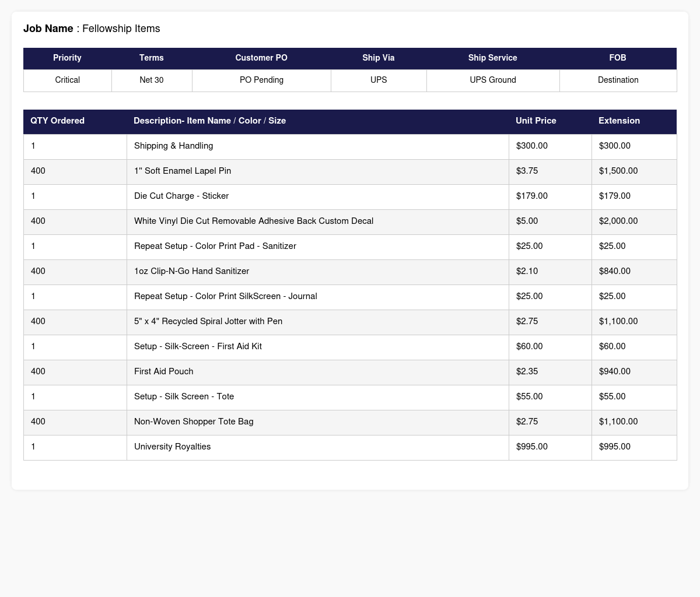Select the Die Cut Charge - Sticker row

pyautogui.click(x=350, y=196)
